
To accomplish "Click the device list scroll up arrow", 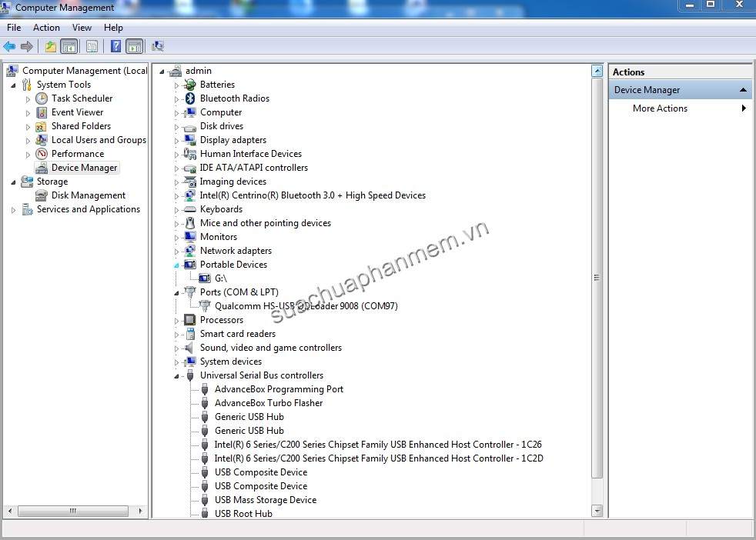I will (597, 72).
